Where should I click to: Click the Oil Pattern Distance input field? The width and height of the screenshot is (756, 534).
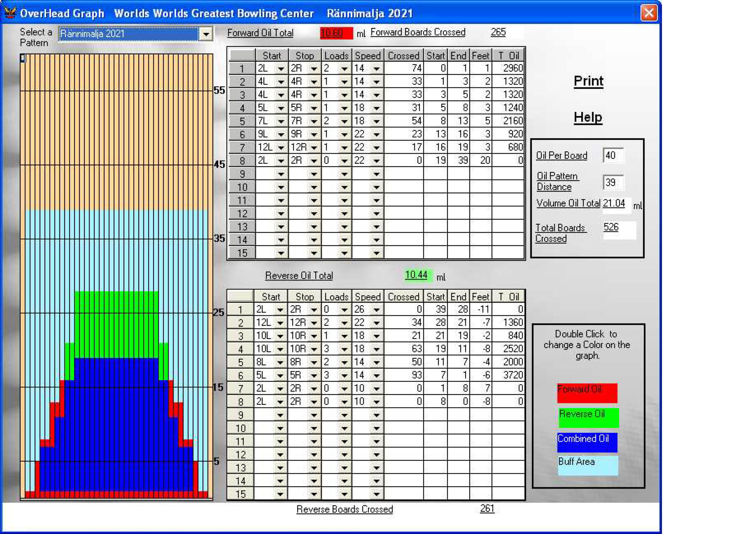[x=613, y=182]
